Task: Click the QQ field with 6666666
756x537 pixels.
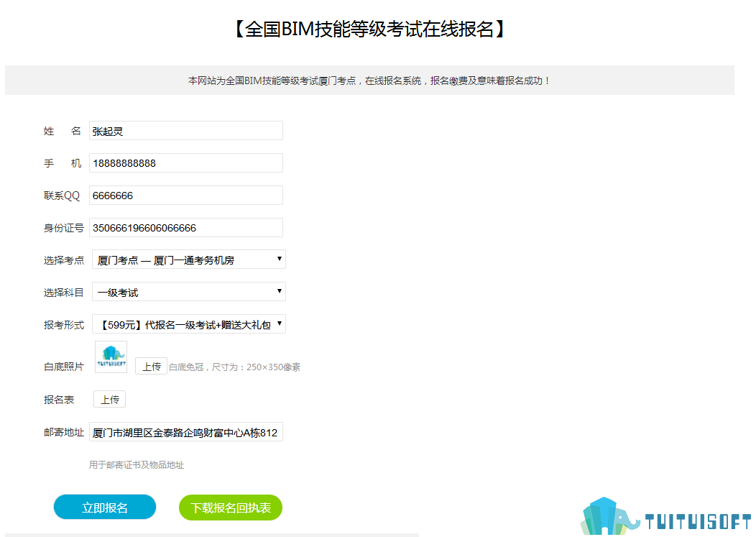Action: (185, 196)
